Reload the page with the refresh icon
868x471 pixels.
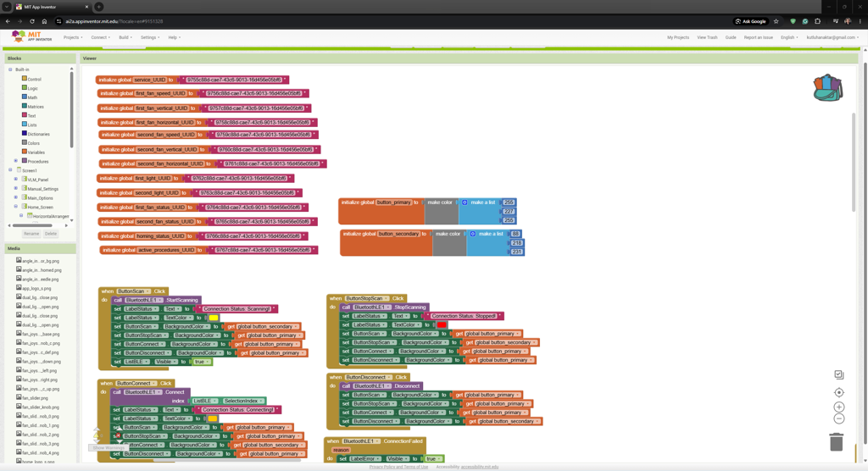click(32, 21)
